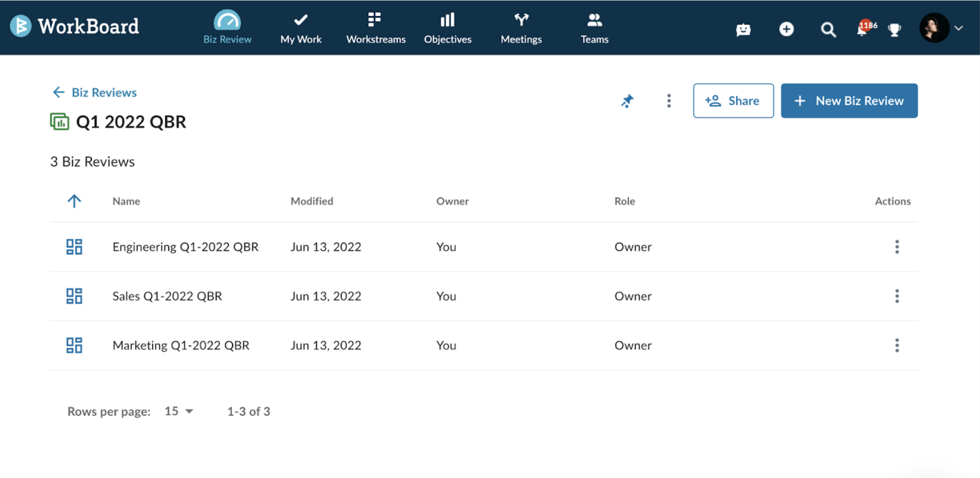Viewport: 980px width, 478px height.
Task: Click the trophy achievements icon
Action: coord(894,30)
